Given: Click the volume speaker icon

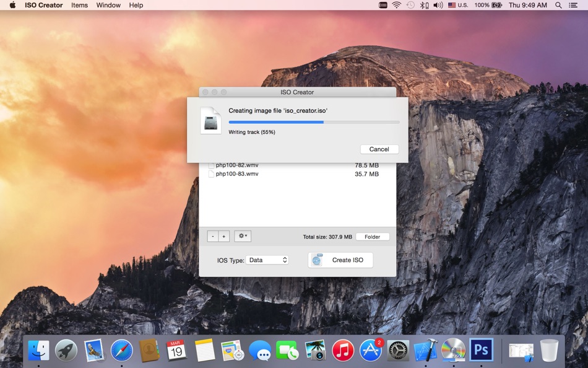Looking at the screenshot, I should click(438, 5).
